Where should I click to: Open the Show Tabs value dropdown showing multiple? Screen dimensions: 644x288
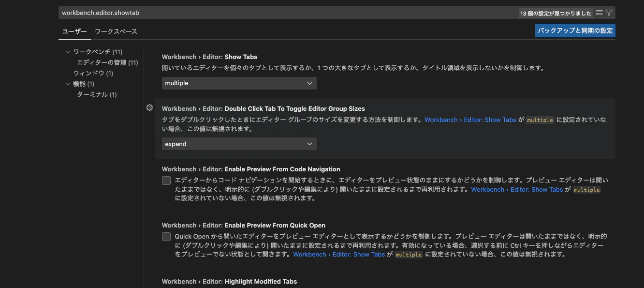click(x=239, y=83)
